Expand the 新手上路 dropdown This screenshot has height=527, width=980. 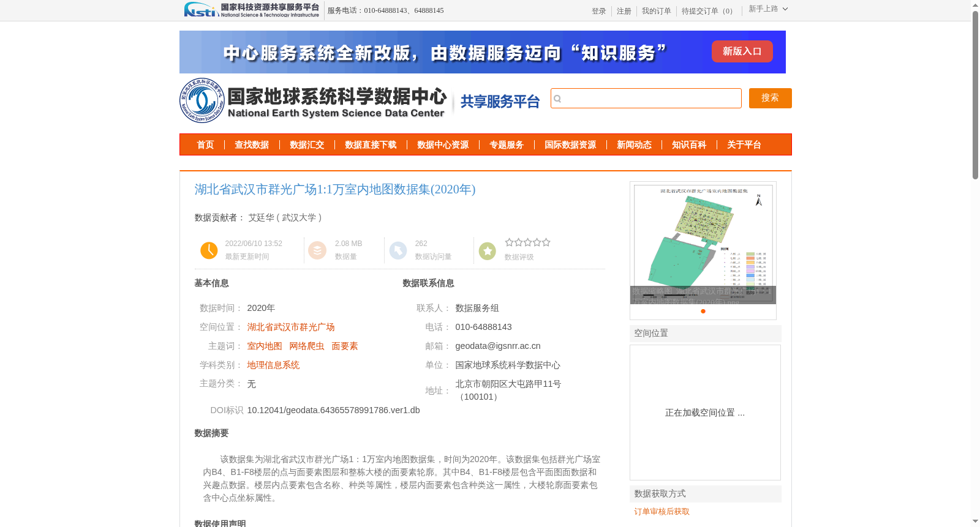pyautogui.click(x=768, y=9)
